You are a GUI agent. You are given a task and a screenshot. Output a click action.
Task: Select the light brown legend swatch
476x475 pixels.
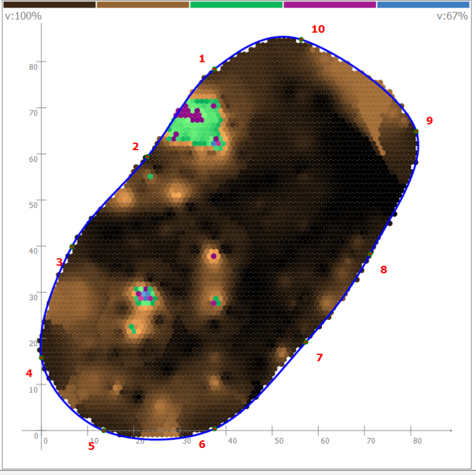[x=143, y=4]
